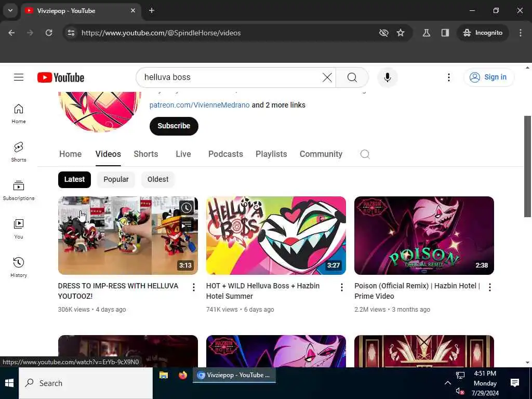Close the Vivziepop YouTube tab

[133, 10]
